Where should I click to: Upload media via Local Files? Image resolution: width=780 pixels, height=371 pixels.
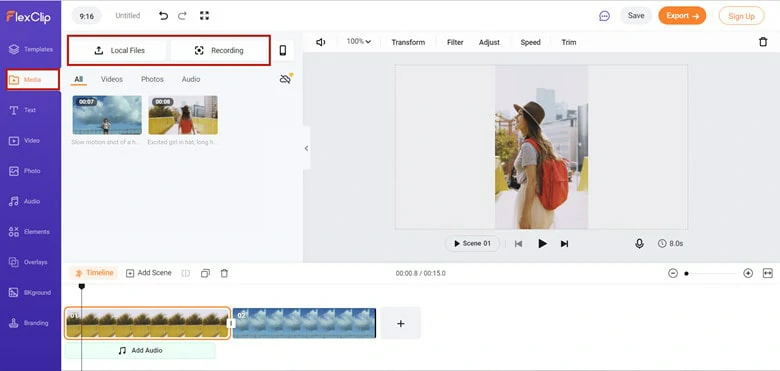(x=118, y=50)
